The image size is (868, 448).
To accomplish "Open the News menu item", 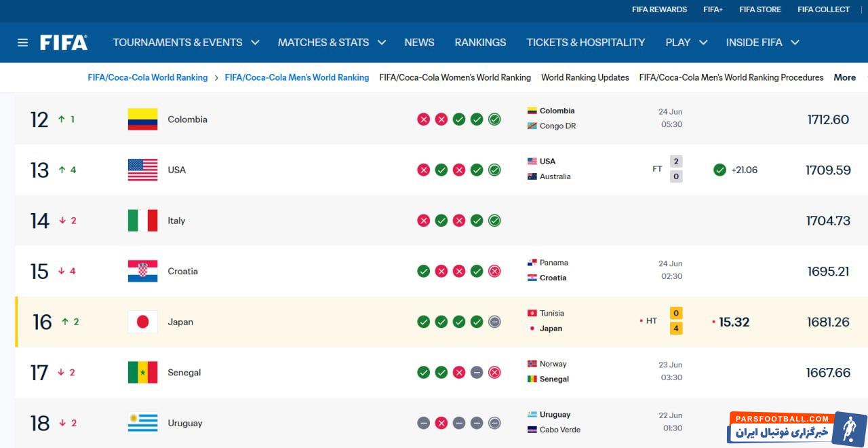I will pyautogui.click(x=419, y=42).
